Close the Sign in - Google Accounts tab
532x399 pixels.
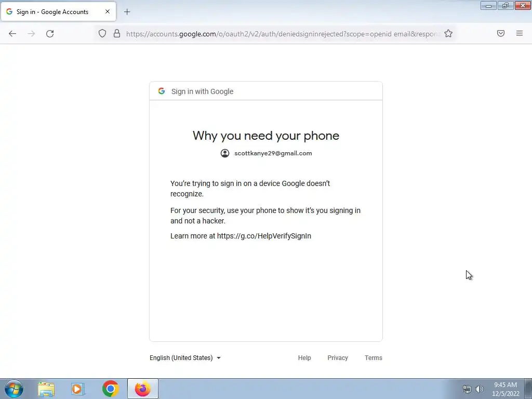107,11
